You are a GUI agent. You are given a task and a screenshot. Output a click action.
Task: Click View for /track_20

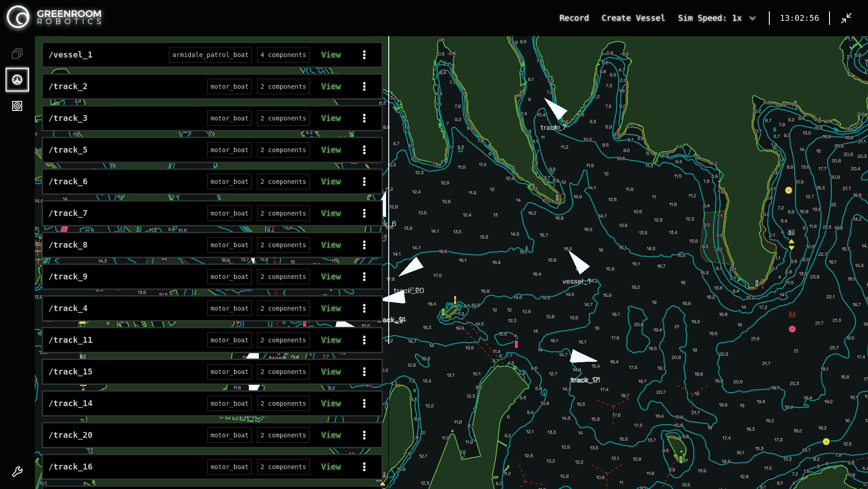click(x=331, y=435)
